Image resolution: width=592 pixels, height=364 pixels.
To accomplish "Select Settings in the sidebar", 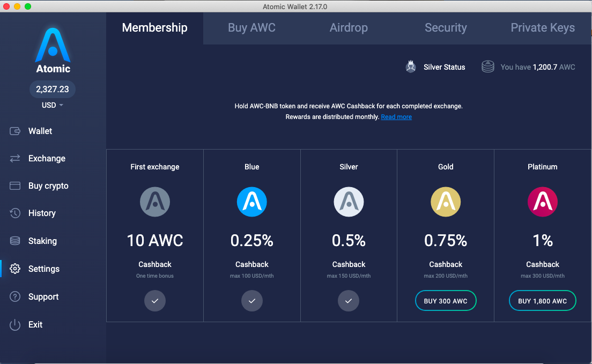I will click(44, 269).
